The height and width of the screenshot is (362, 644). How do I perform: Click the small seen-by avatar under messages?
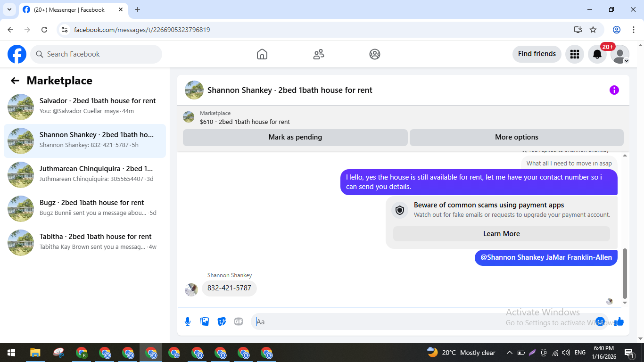[x=610, y=302]
